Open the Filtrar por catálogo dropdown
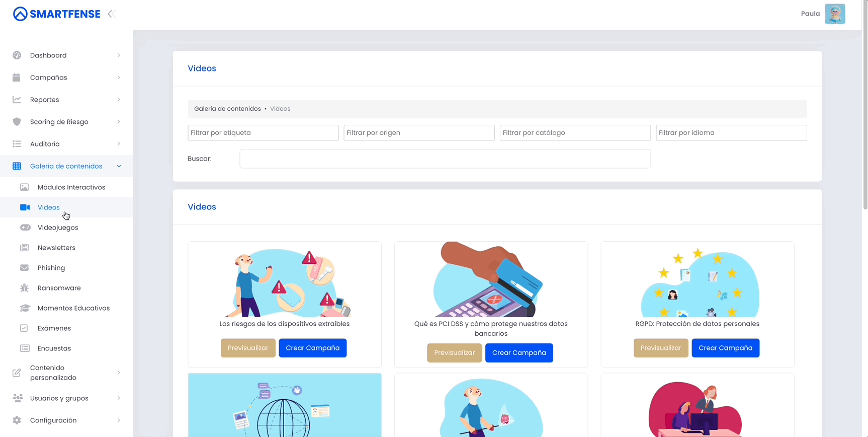 point(575,133)
